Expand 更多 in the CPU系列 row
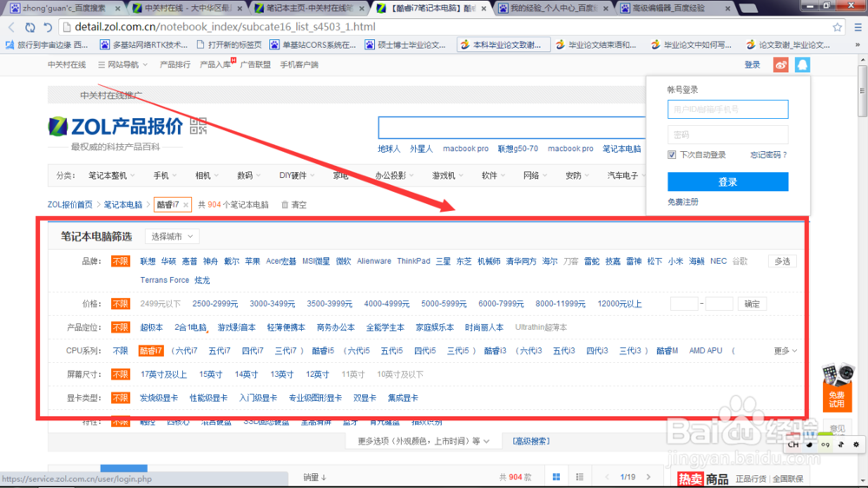The width and height of the screenshot is (868, 488). click(x=785, y=351)
